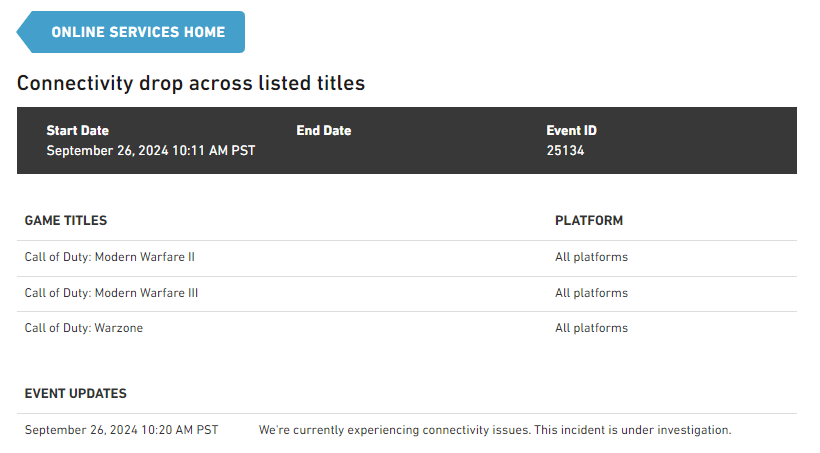820x453 pixels.
Task: Click the 10:20 AM PST update timestamp
Action: click(x=122, y=430)
